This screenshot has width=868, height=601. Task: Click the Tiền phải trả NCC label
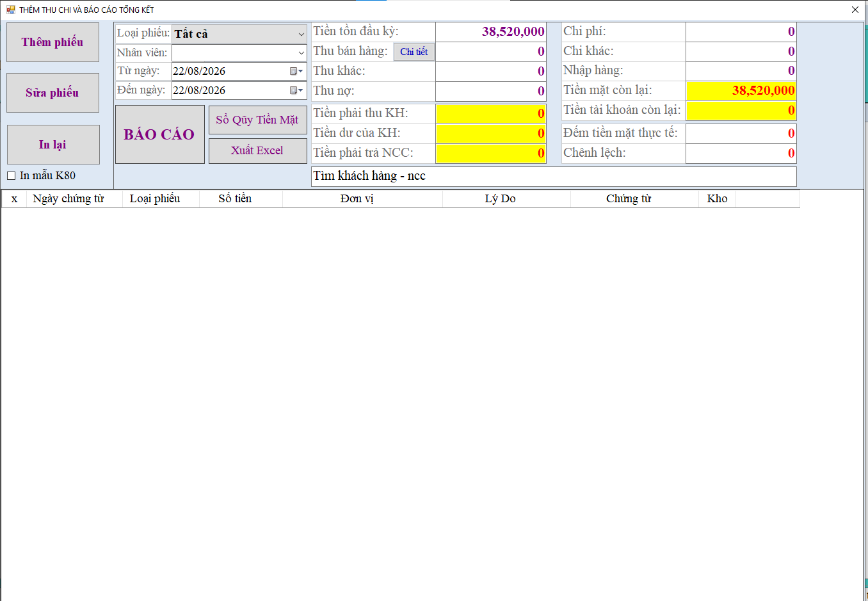pos(363,153)
